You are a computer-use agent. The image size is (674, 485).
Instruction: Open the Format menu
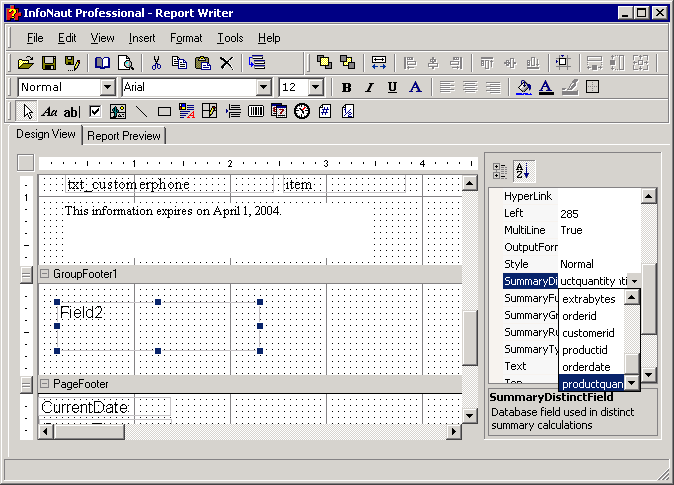tap(185, 38)
